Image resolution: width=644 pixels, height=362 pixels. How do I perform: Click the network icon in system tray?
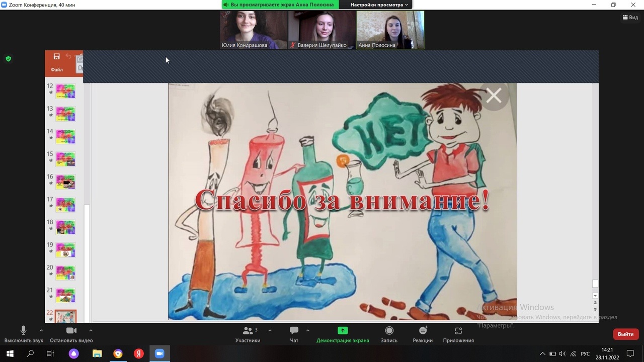pos(573,353)
